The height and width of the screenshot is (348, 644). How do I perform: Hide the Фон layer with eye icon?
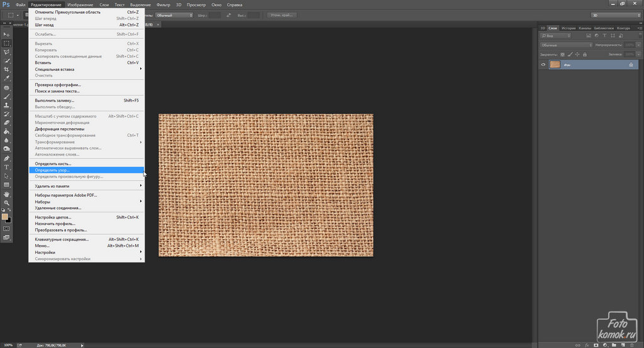544,65
